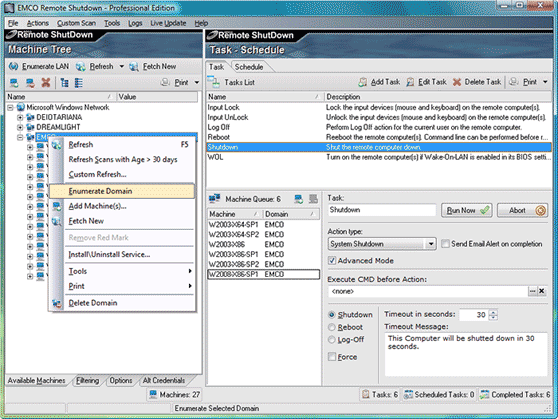The image size is (558, 419).
Task: Switch to the Schedule tab
Action: [249, 67]
